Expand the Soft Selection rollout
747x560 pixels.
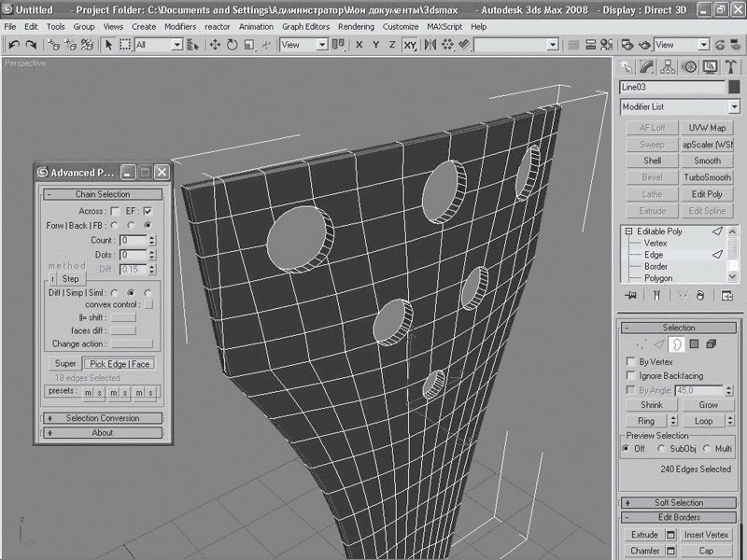[x=678, y=503]
